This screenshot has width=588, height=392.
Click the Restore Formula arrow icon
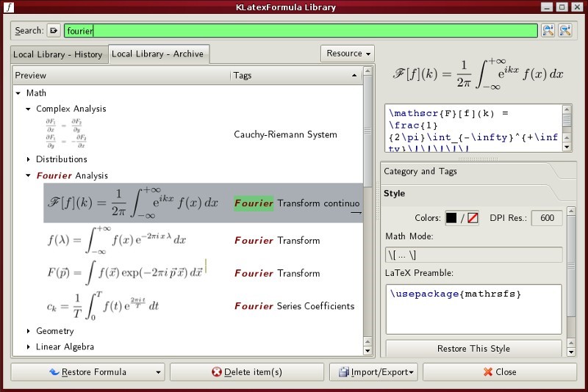point(54,372)
